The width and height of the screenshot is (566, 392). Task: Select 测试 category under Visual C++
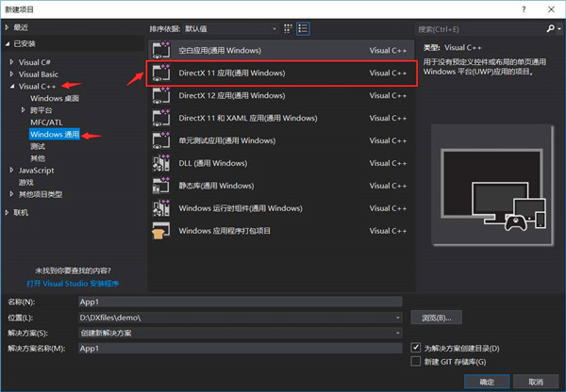(38, 146)
